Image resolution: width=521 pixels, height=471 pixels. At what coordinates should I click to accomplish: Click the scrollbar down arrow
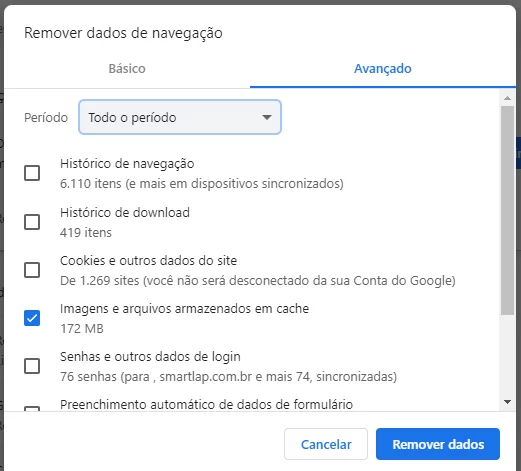[507, 402]
